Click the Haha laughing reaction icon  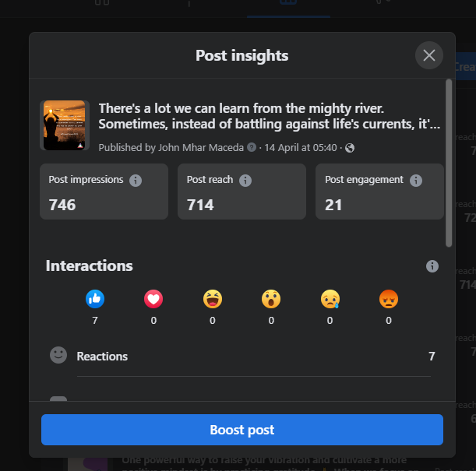212,298
